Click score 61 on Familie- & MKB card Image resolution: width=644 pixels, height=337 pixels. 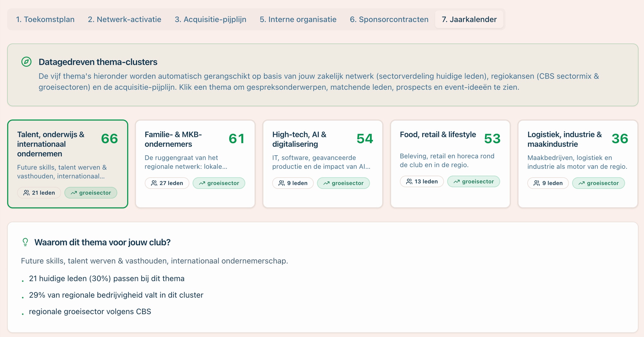[237, 139]
